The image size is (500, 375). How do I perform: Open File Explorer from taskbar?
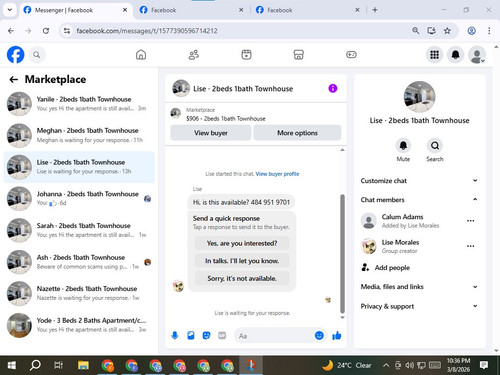point(83,365)
